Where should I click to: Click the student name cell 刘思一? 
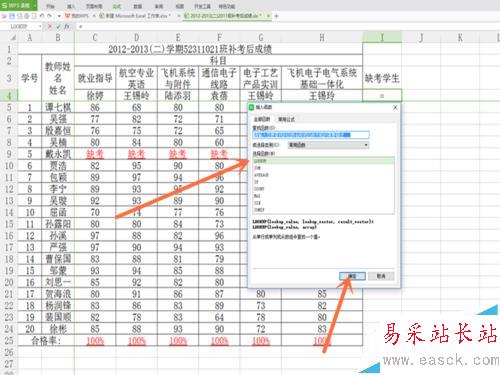[x=58, y=282]
